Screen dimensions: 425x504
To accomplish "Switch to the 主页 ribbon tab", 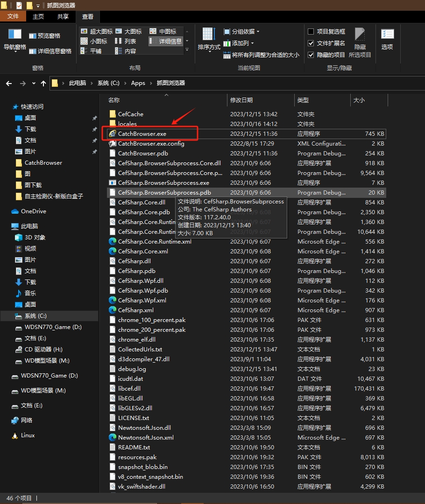I will click(x=38, y=16).
